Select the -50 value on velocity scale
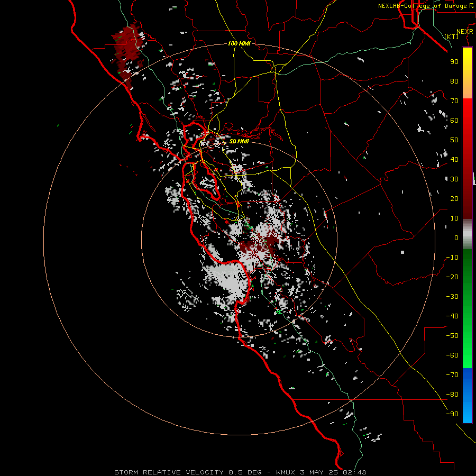The width and height of the screenshot is (476, 476). [x=452, y=336]
